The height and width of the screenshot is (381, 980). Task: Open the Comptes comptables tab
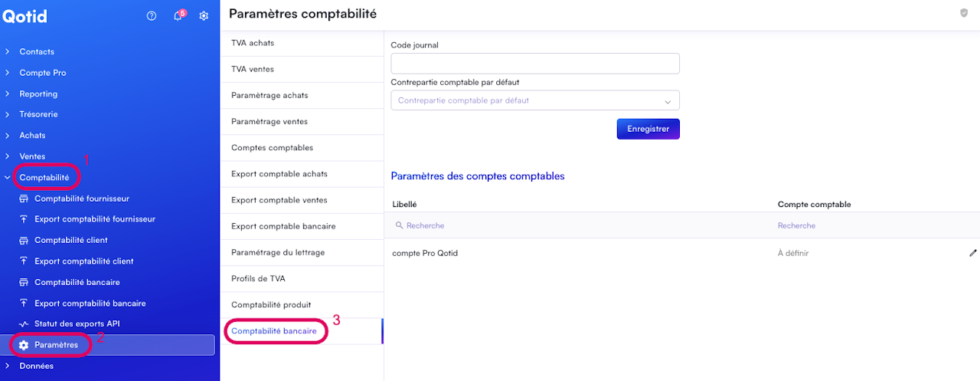point(272,148)
